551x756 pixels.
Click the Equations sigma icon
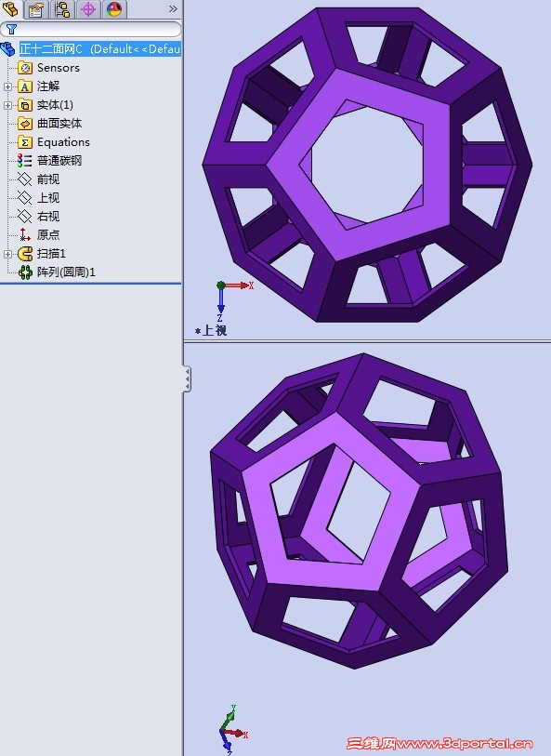click(x=25, y=141)
